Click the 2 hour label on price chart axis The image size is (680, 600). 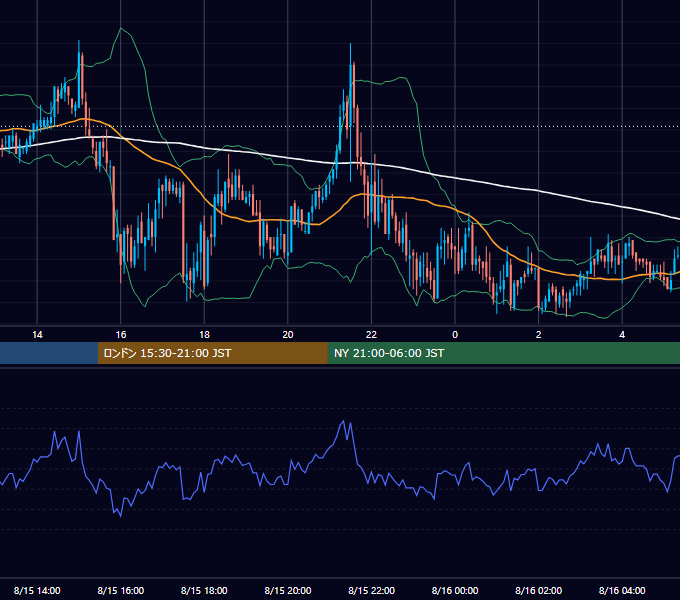539,335
